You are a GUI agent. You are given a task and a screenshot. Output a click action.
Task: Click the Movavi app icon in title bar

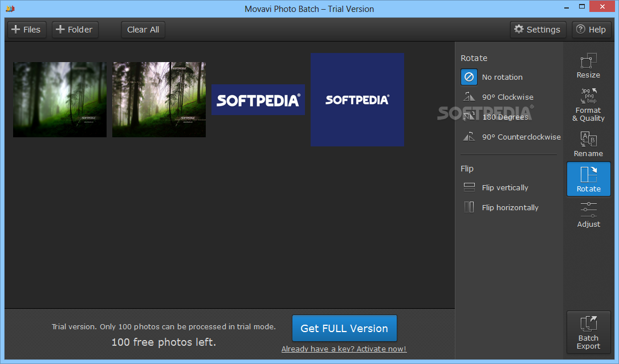10,9
